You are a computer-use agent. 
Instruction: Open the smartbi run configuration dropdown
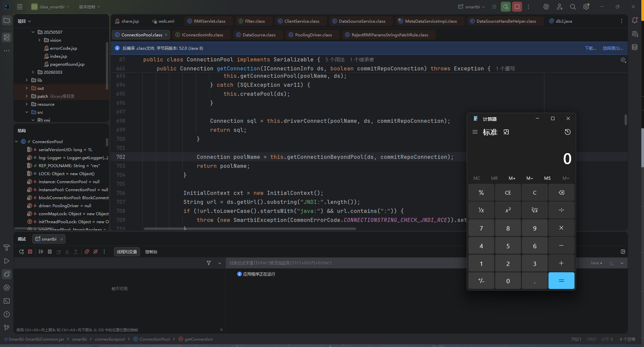(472, 7)
